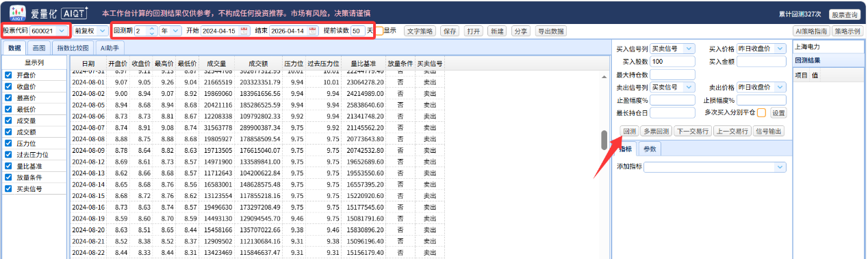Click the 2024-08-22 row date cell

click(x=88, y=253)
